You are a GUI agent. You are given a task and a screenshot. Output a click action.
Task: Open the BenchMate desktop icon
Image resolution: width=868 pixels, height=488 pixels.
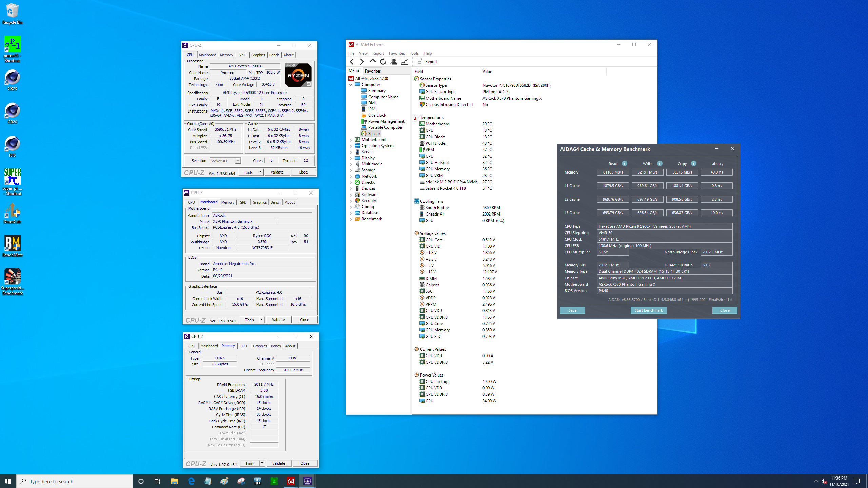pos(12,246)
